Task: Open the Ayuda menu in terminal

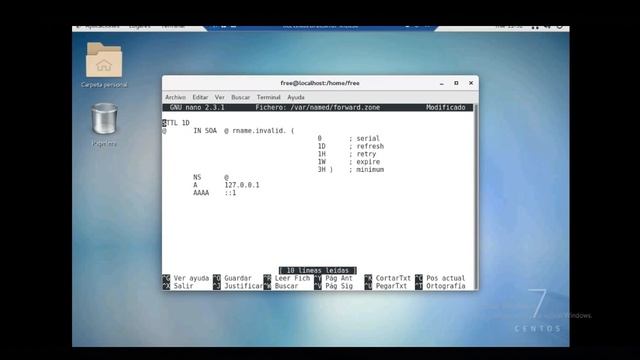Action: click(296, 97)
